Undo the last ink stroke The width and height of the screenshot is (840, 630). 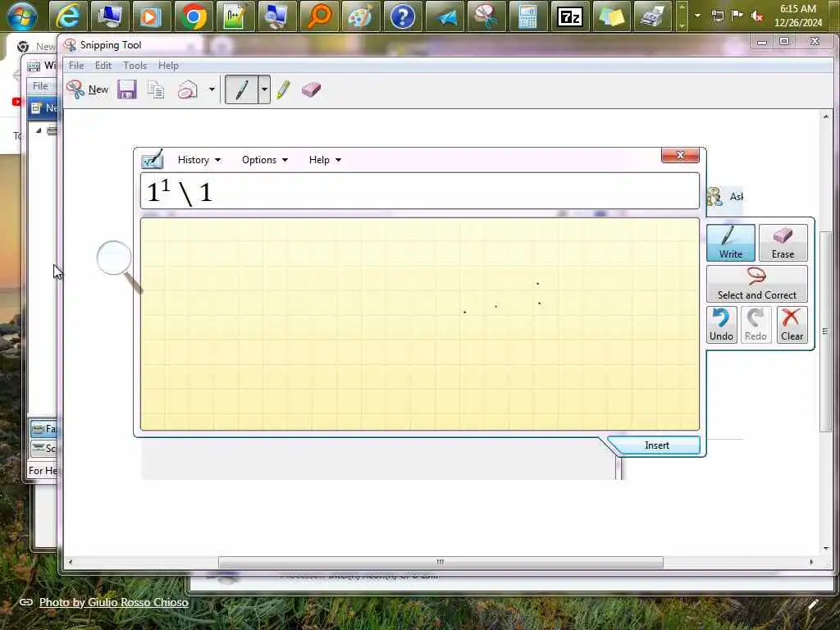coord(721,325)
